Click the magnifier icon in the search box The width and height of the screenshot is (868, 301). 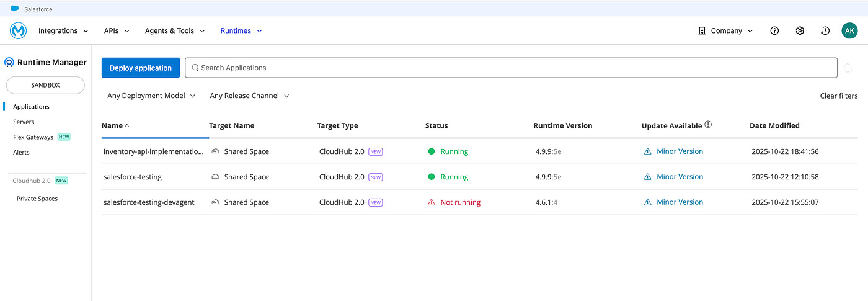click(195, 68)
